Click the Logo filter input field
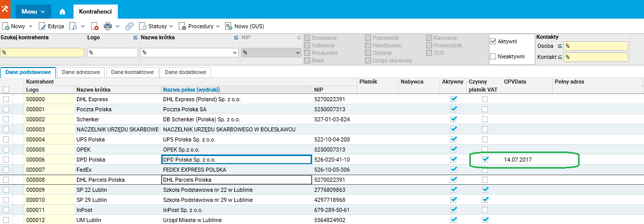644x224 pixels. tap(112, 52)
